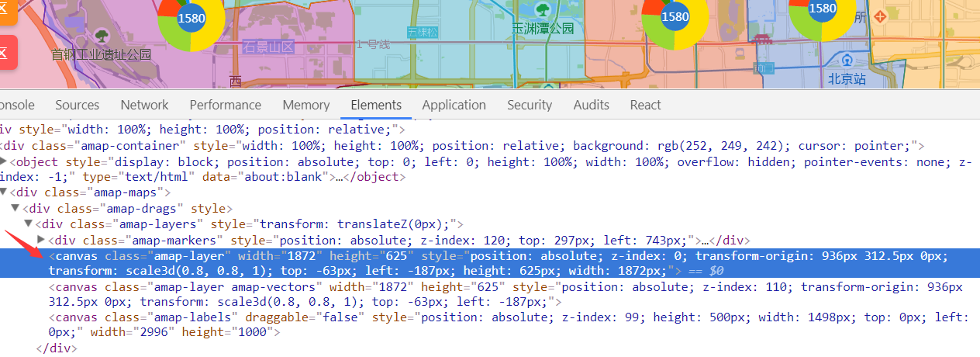980x357 pixels.
Task: Open the Sources tab
Action: [x=77, y=105]
